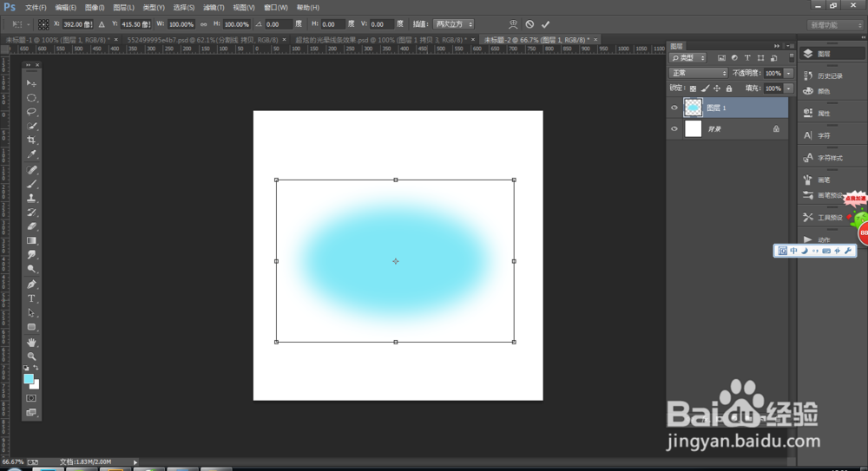Select the Rectangle shape tool

pyautogui.click(x=31, y=327)
